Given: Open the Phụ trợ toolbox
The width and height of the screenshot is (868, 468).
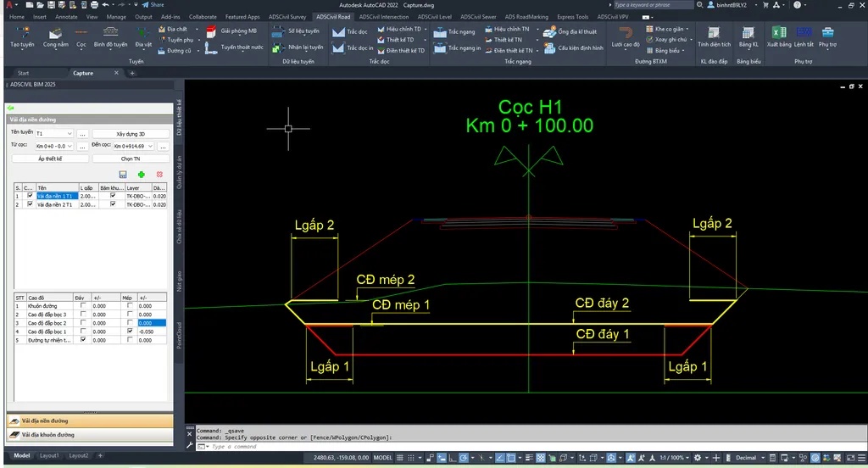Looking at the screenshot, I should pos(827,37).
